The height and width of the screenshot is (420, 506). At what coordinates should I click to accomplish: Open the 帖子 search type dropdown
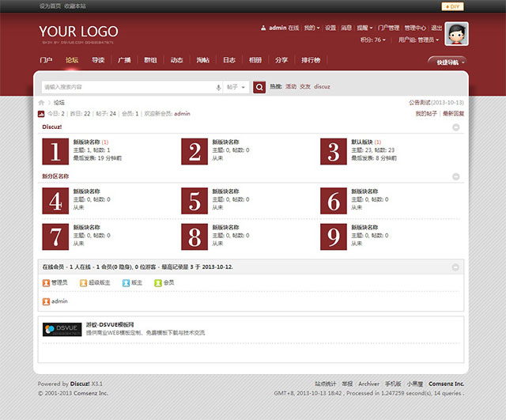pos(236,87)
